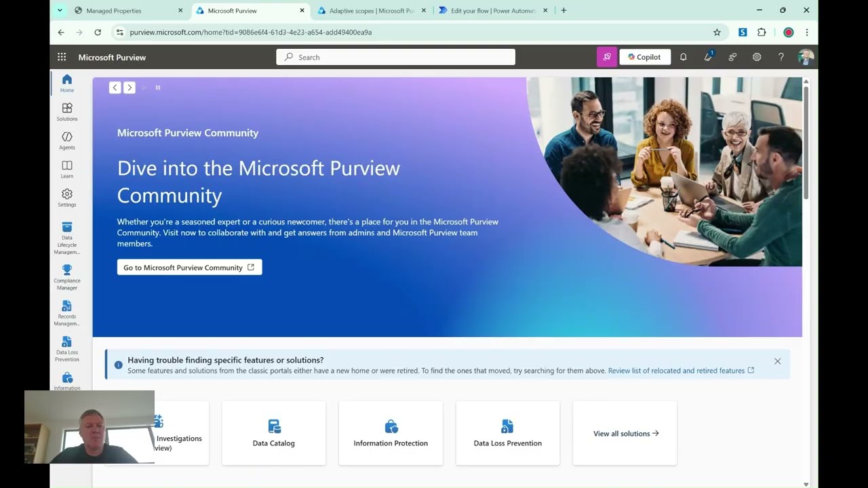Open the green S browser extension

click(x=743, y=32)
